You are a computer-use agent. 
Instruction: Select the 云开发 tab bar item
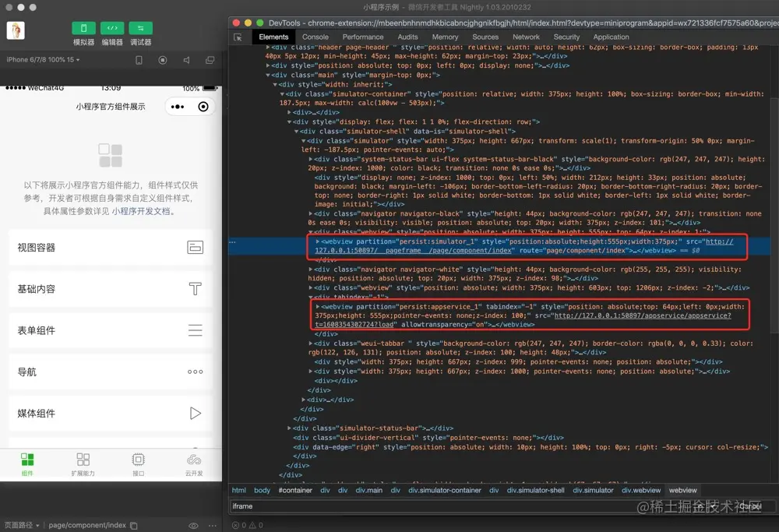[x=194, y=464]
